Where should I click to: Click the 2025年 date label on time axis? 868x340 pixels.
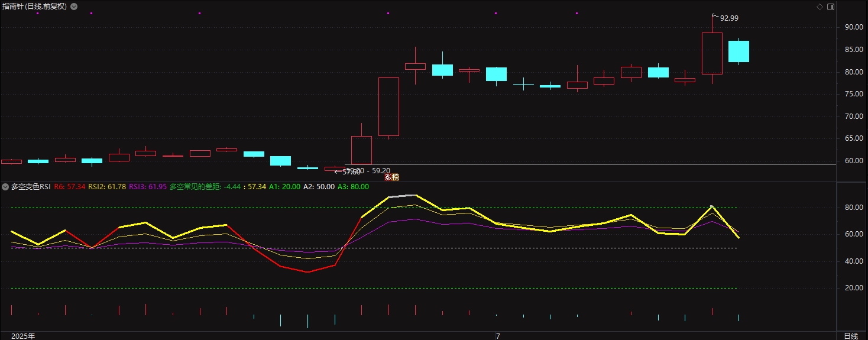(23, 336)
